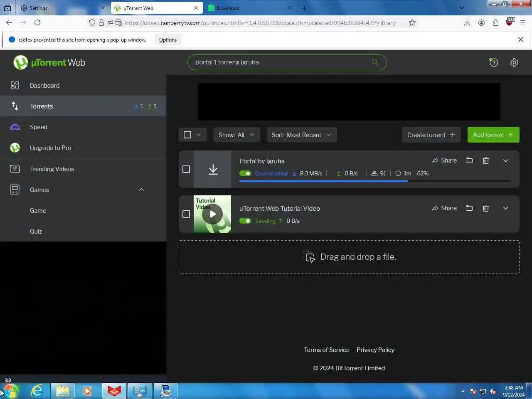Viewport: 532px width, 399px height.
Task: Open the Speed sidebar item
Action: tap(83, 127)
